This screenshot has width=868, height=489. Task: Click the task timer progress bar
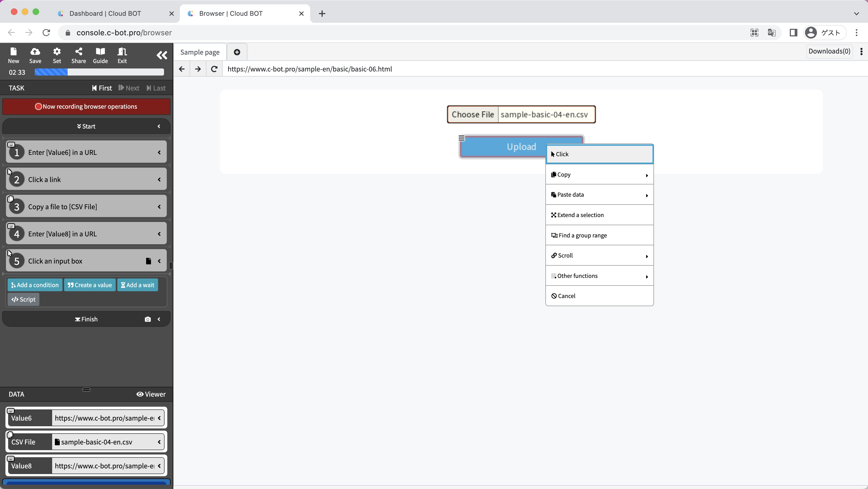(x=99, y=72)
